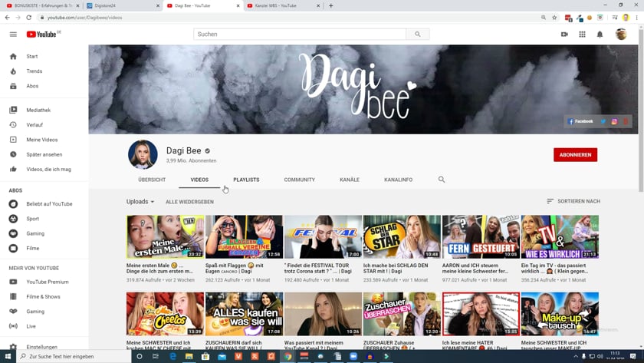Open video title Spaß mit Flaggen
This screenshot has height=363, width=644.
[235, 269]
